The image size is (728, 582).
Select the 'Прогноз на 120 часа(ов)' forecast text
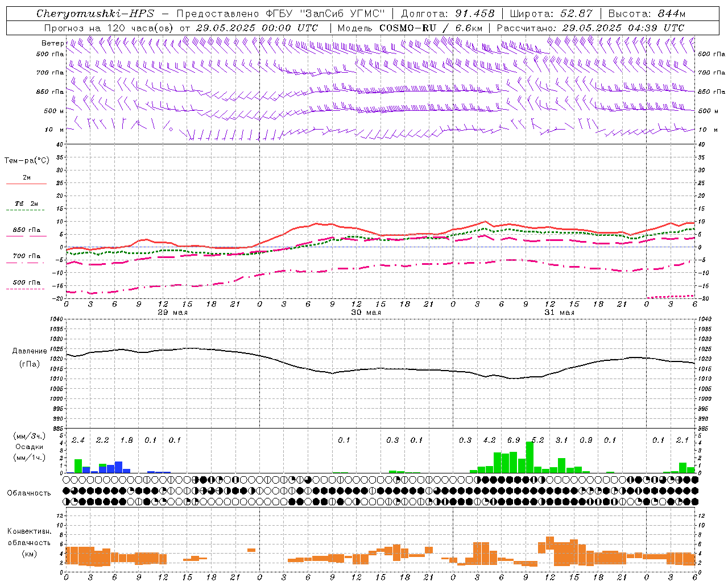(108, 28)
